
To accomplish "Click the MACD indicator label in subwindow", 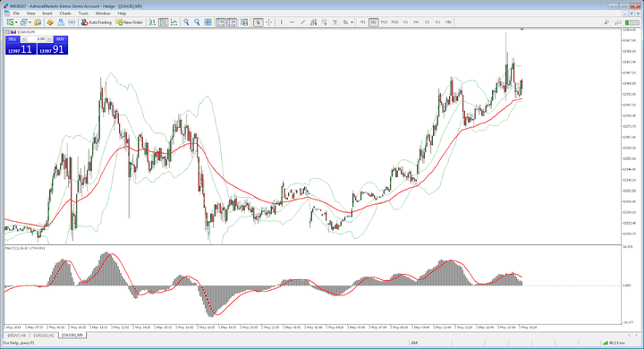I will point(25,248).
